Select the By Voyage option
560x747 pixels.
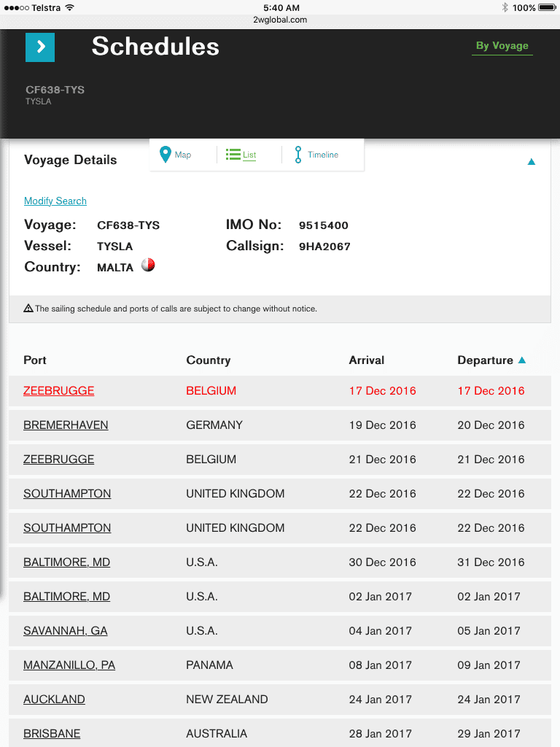[x=502, y=46]
